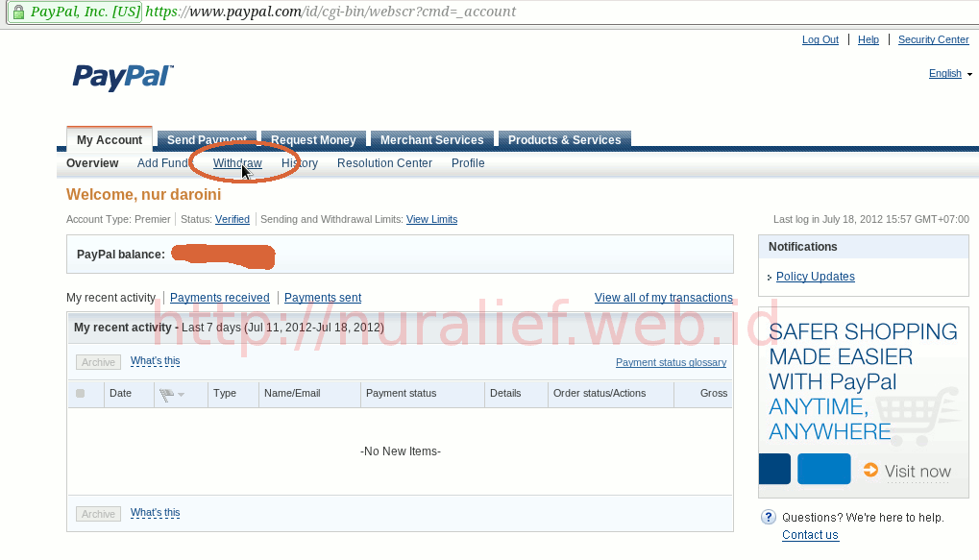Open the Withdraw submenu item

click(x=237, y=163)
